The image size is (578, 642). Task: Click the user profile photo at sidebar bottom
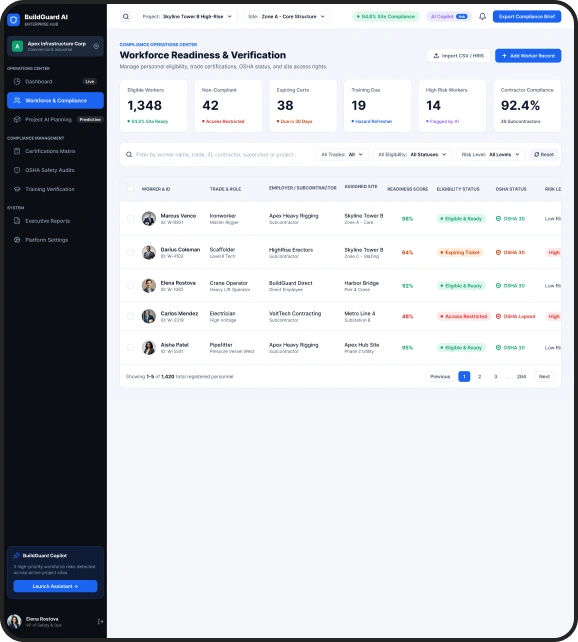tap(14, 622)
